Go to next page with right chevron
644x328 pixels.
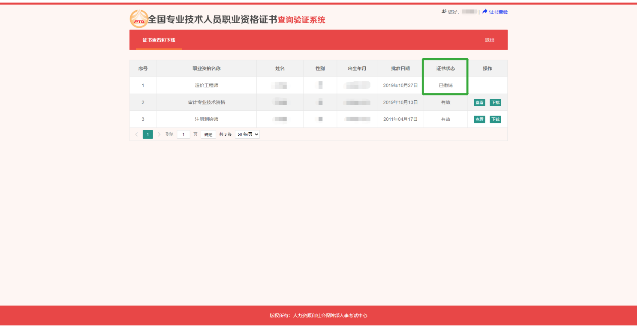tap(159, 134)
